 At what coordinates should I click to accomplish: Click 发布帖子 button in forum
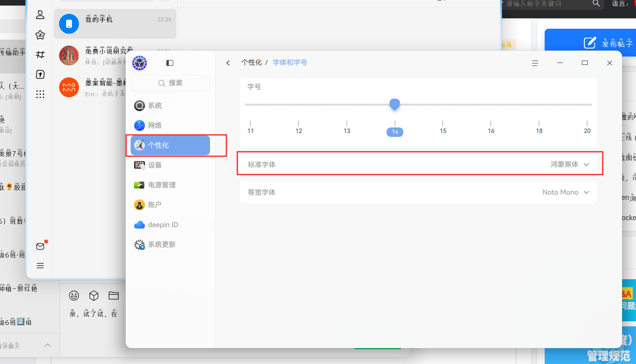[590, 43]
